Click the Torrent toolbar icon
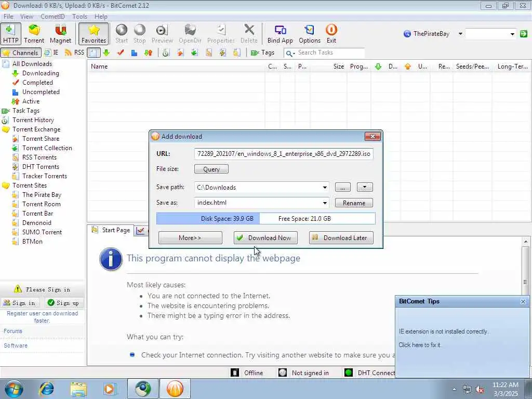 (34, 34)
